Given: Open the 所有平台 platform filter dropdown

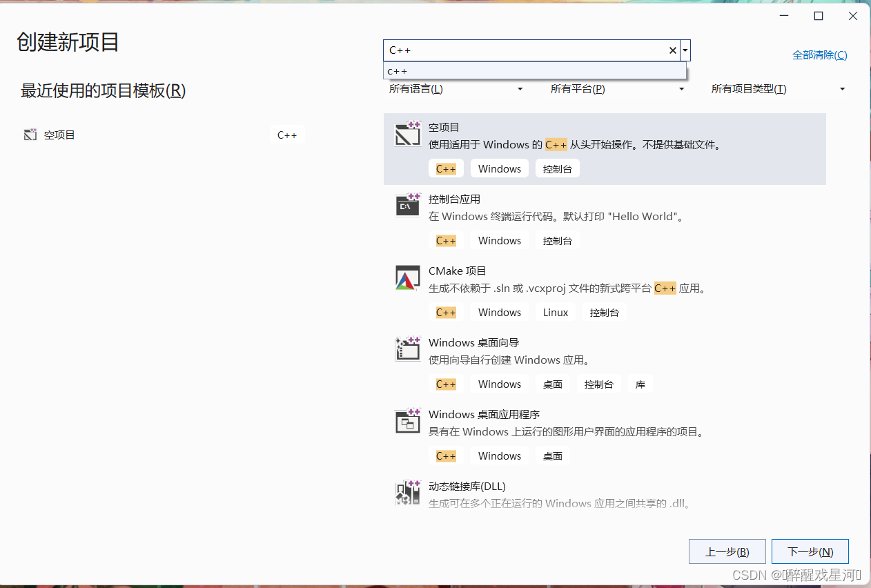Looking at the screenshot, I should tap(618, 88).
